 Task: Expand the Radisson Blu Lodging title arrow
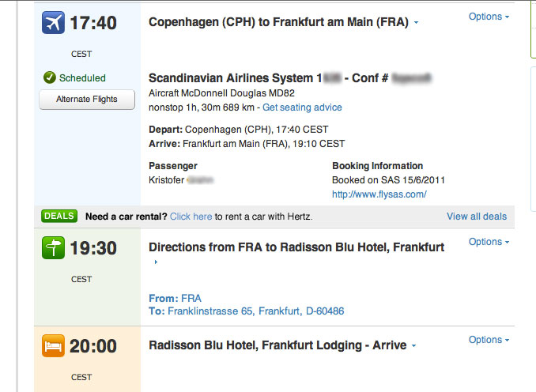pyautogui.click(x=414, y=346)
